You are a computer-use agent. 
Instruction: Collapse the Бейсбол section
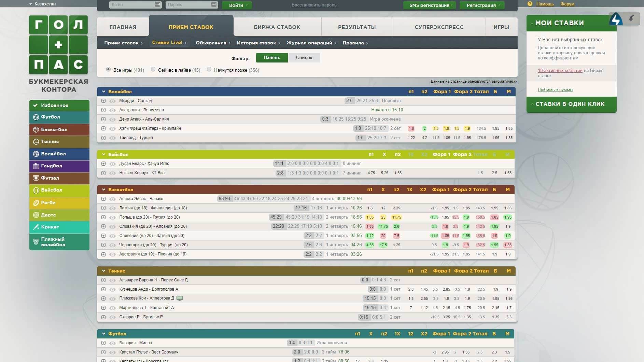click(x=103, y=154)
